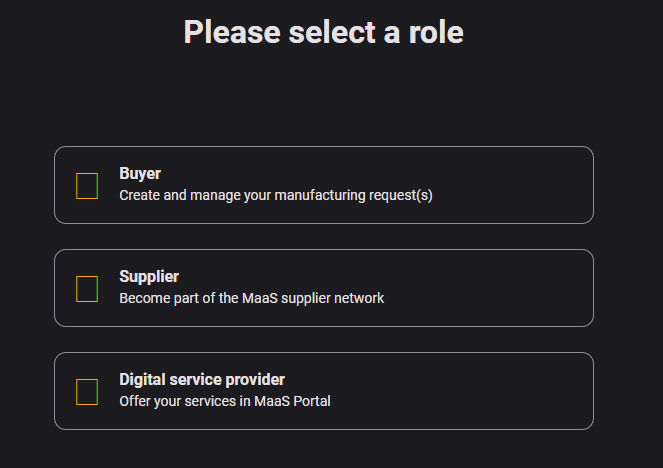Tick the Buyer role checkbox
Image resolution: width=663 pixels, height=468 pixels.
87,186
